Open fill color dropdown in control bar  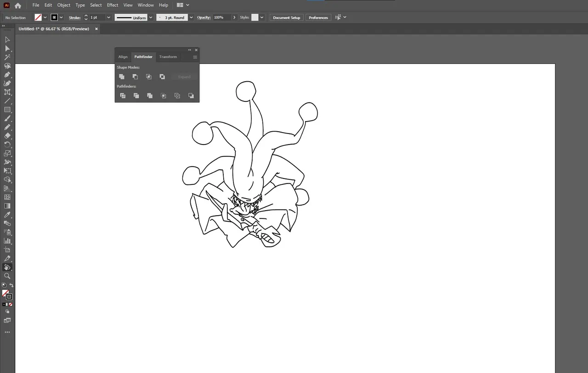[x=45, y=17]
